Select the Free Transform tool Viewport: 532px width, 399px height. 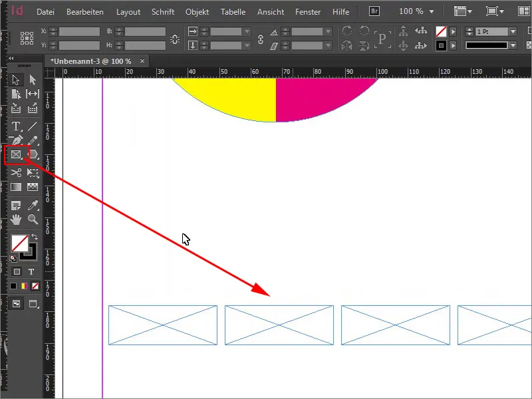click(x=33, y=173)
